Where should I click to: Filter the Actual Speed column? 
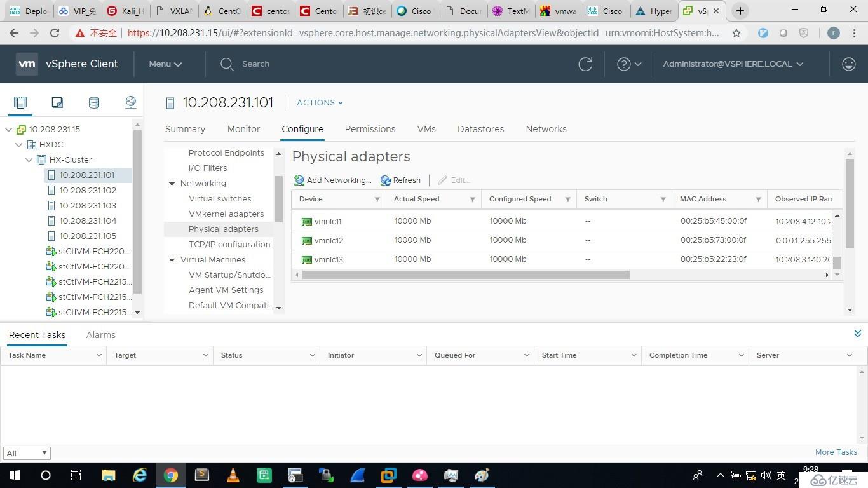coord(472,200)
